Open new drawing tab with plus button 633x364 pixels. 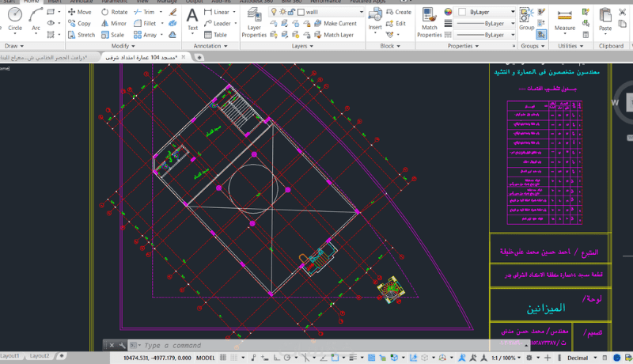point(199,57)
